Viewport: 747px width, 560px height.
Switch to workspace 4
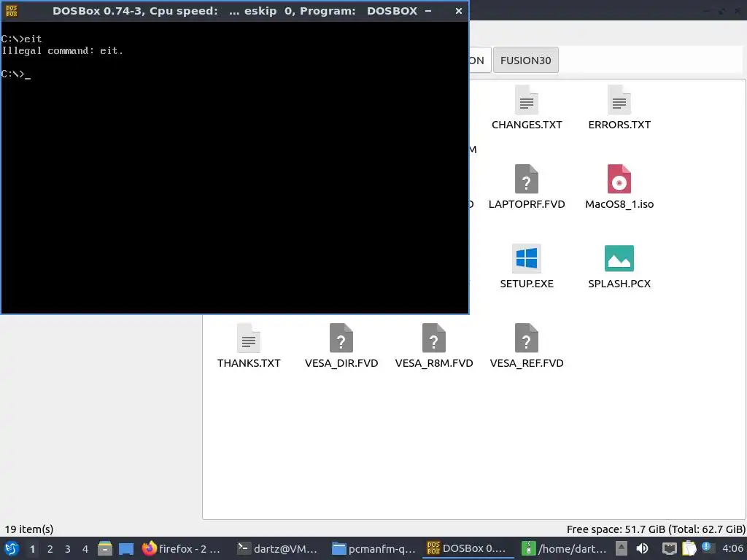(x=85, y=549)
